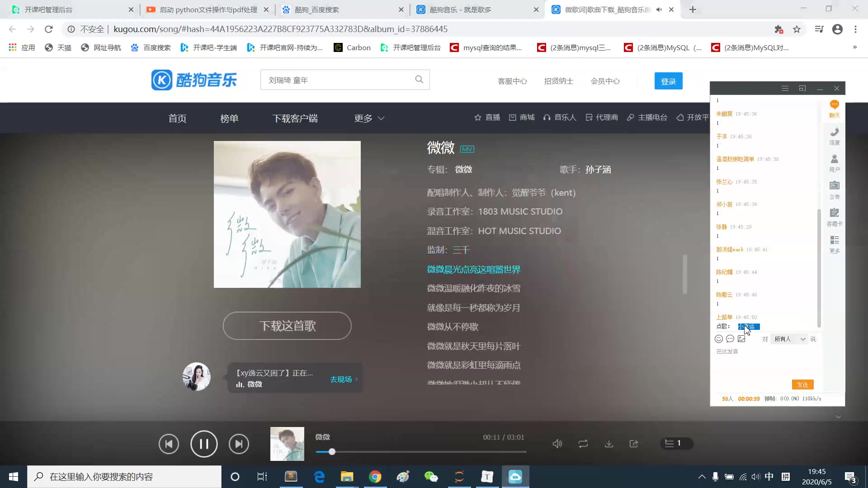The height and width of the screenshot is (488, 868).
Task: Open the Chrome profile avatar icon
Action: coord(837,29)
